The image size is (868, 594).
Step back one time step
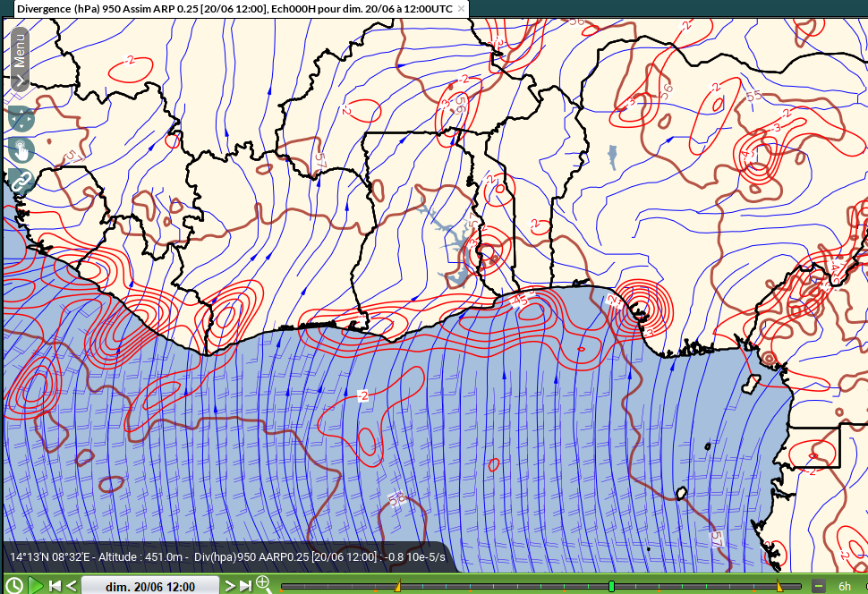[x=72, y=585]
